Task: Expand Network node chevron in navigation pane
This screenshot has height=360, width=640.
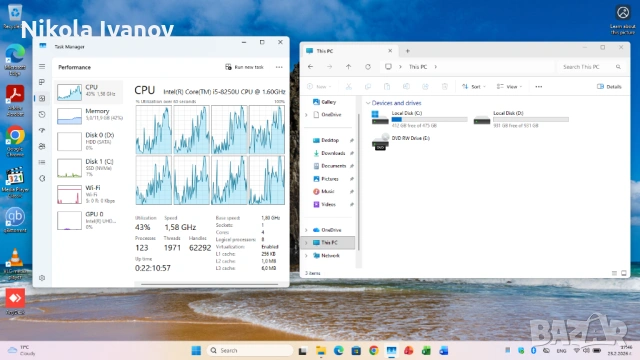Action: [x=306, y=256]
